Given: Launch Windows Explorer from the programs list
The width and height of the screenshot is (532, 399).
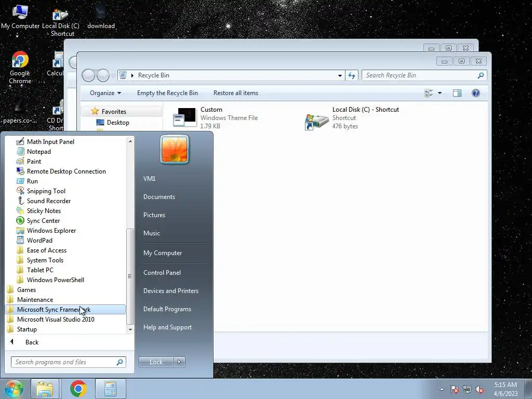Looking at the screenshot, I should tap(51, 230).
